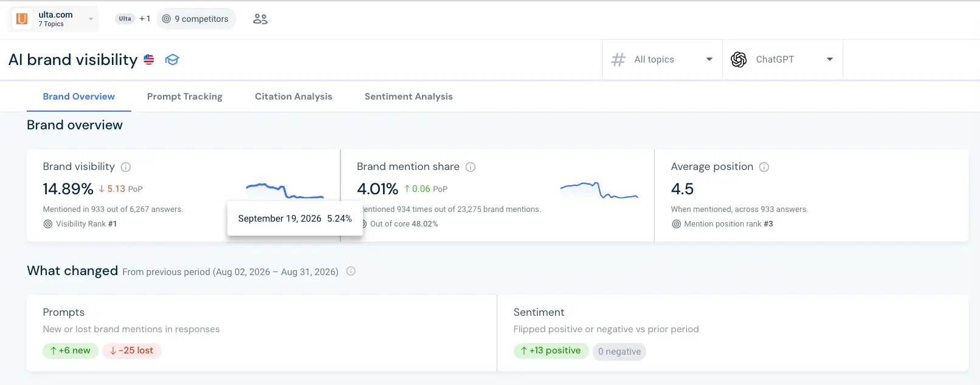Click the +1 additional brands label

coord(145,19)
